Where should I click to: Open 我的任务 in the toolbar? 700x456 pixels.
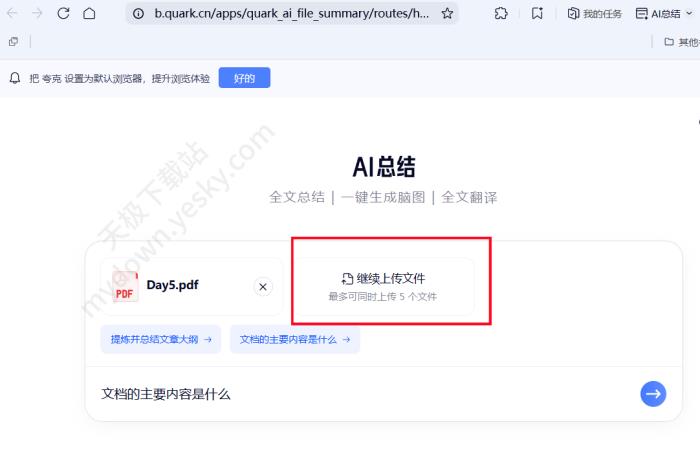(594, 14)
